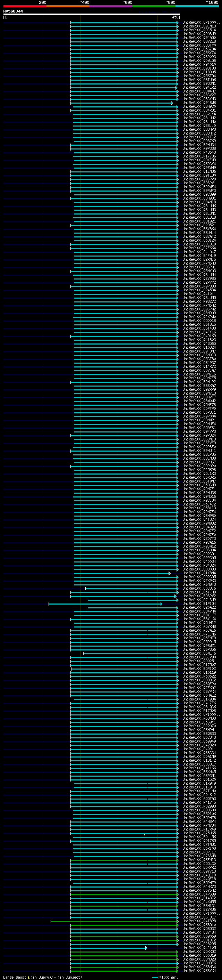Screen dimensions: 222x980
Task: Select the UniRef100_B9HU34 label
Action: pyautogui.click(x=199, y=145)
